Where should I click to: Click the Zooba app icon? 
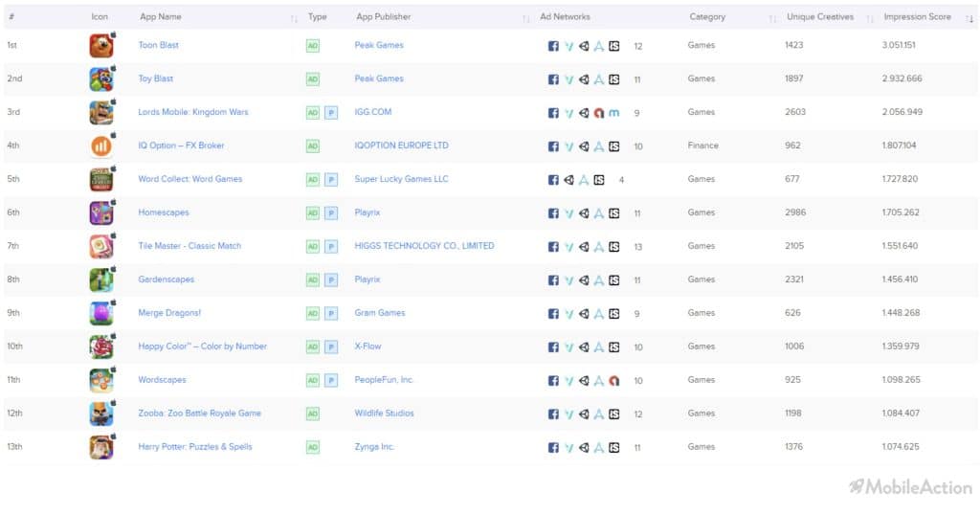(101, 413)
